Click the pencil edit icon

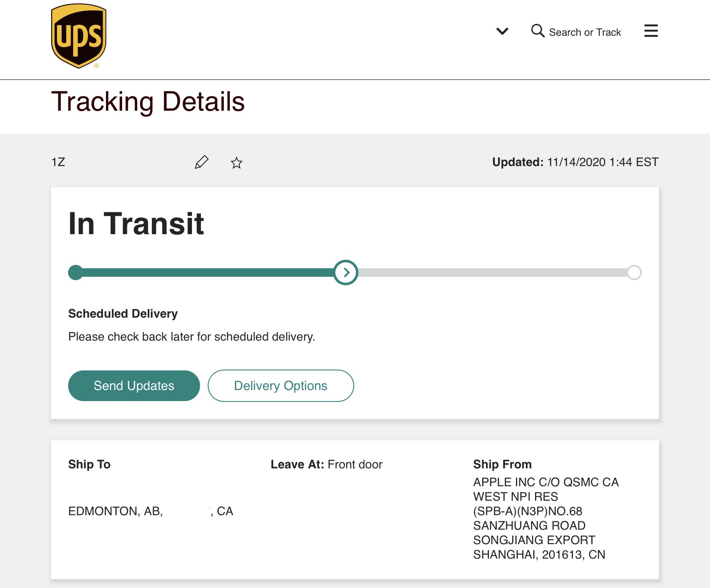201,162
